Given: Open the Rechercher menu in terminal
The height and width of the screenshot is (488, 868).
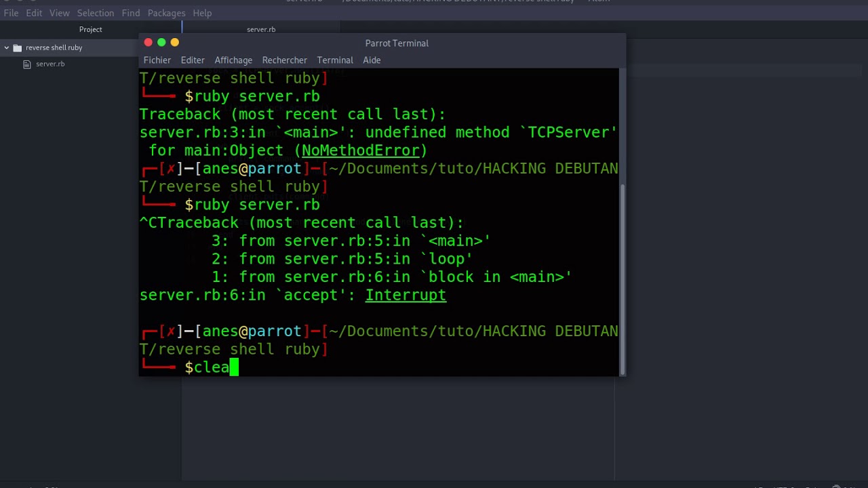Looking at the screenshot, I should coord(285,60).
